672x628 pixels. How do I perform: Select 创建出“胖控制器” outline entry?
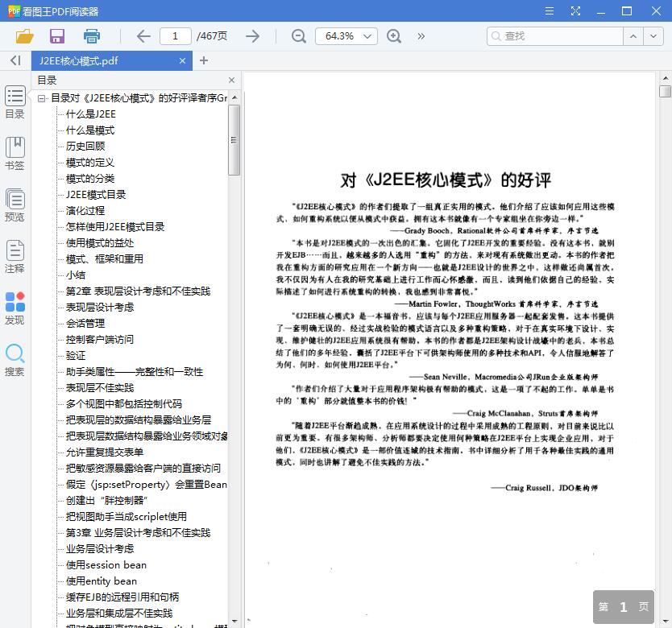(106, 500)
